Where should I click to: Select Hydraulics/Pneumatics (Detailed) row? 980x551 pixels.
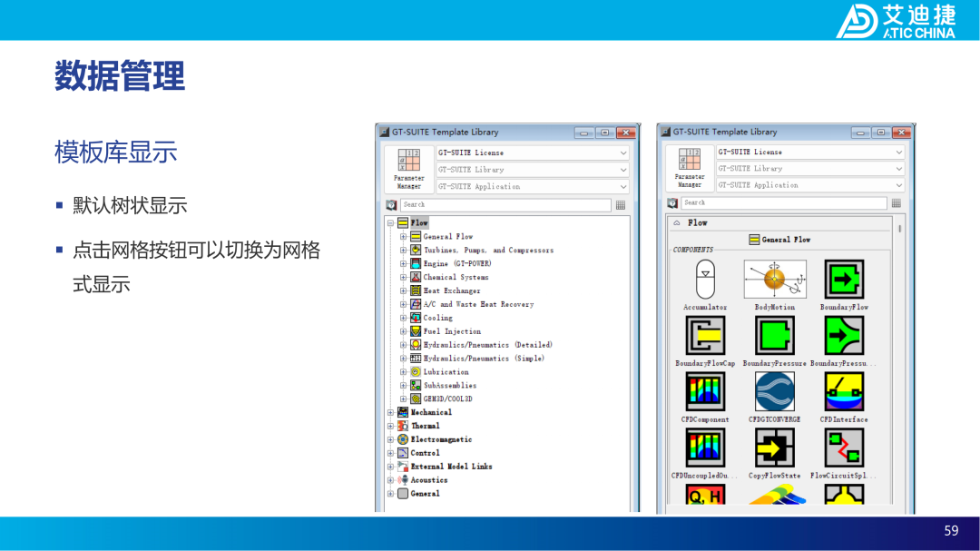pos(481,345)
